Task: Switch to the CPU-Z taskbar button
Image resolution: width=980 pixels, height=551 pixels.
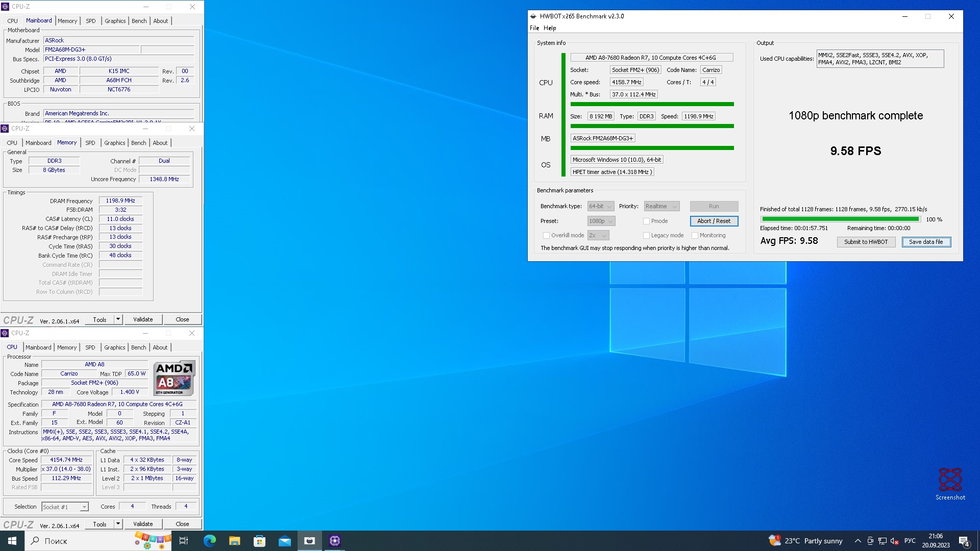Action: (x=335, y=541)
